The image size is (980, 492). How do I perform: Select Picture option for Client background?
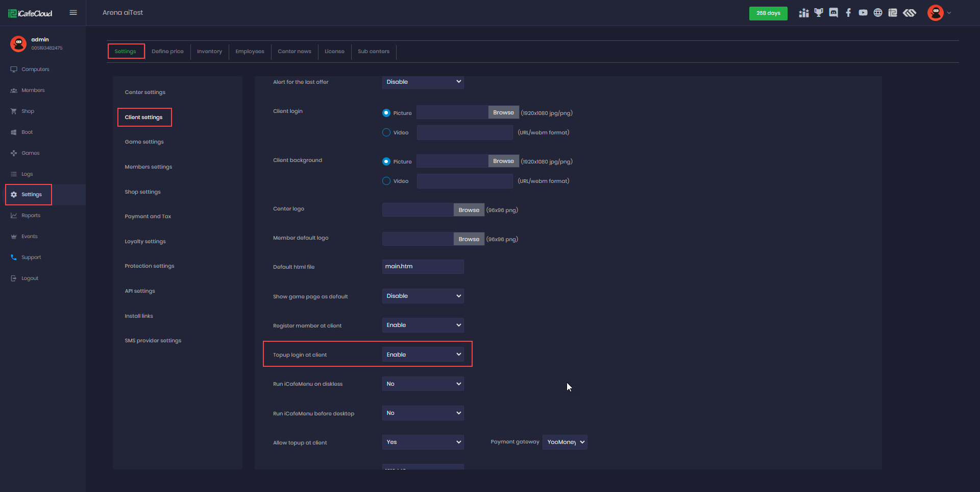386,161
